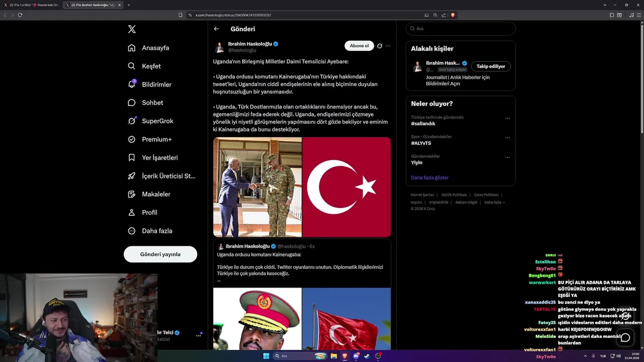The width and height of the screenshot is (644, 362).
Task: Show hidden system tray icons chevron
Action: [586, 356]
